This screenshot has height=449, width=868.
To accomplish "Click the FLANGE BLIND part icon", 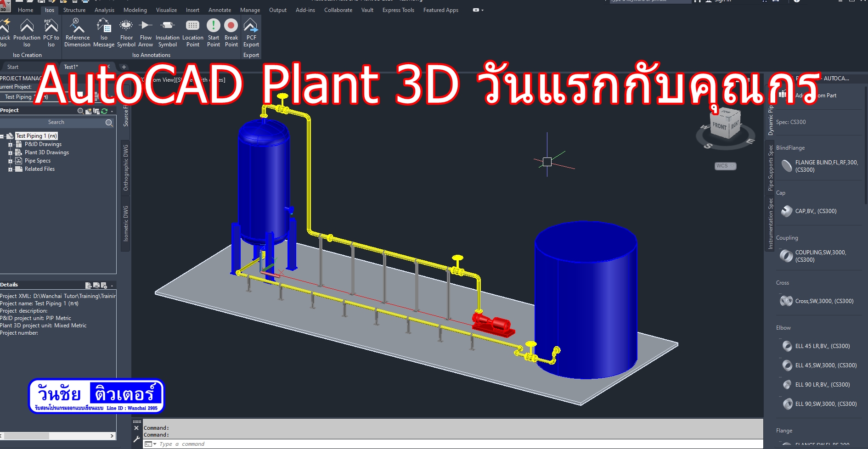I will point(787,166).
